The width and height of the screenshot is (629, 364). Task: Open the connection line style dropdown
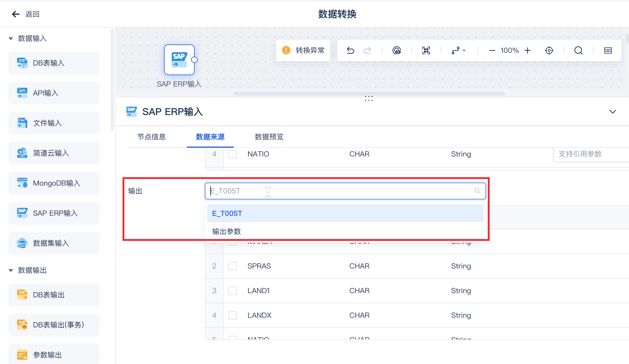point(458,50)
